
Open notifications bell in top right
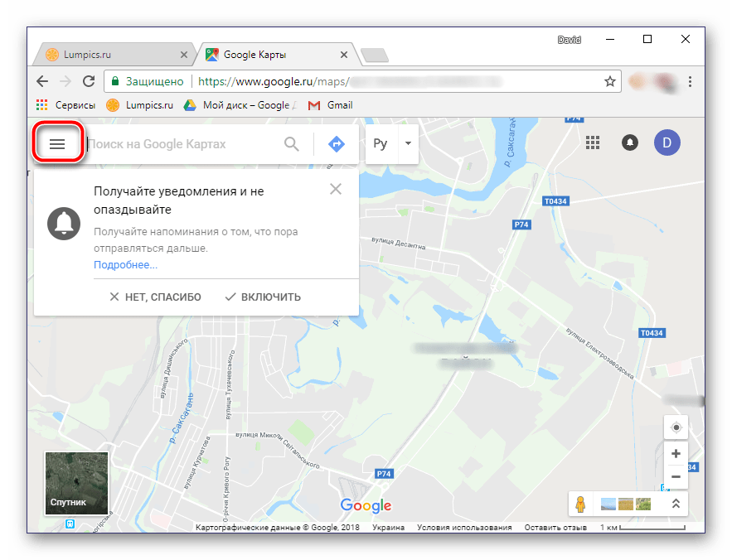[631, 142]
